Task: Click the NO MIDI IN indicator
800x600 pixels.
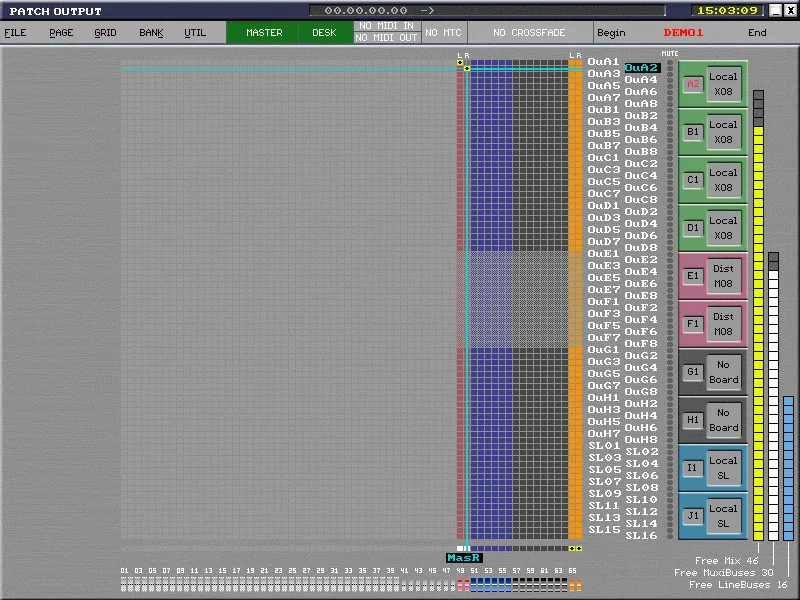Action: point(387,26)
